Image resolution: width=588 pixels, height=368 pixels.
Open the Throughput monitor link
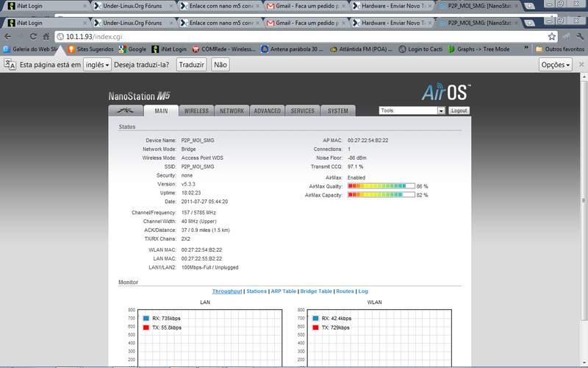pyautogui.click(x=227, y=291)
